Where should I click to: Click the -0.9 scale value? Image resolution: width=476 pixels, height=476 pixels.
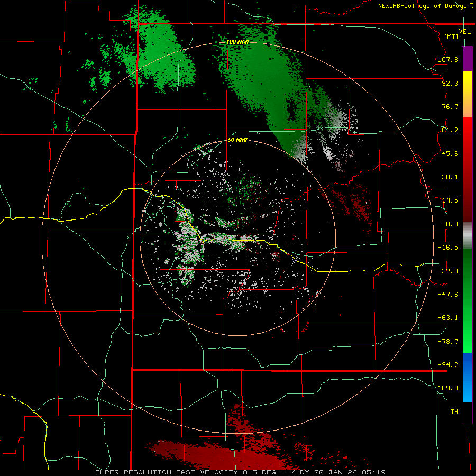(x=450, y=224)
